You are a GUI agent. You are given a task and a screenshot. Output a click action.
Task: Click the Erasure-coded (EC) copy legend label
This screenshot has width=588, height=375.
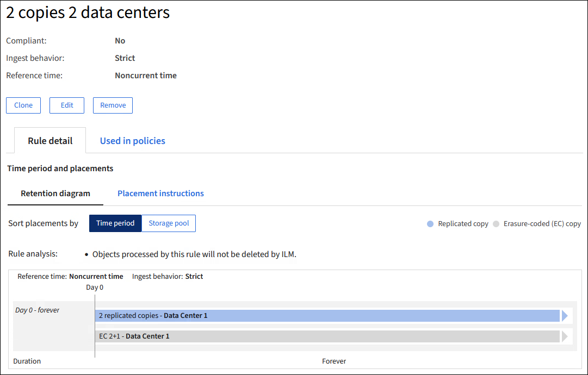coord(542,224)
